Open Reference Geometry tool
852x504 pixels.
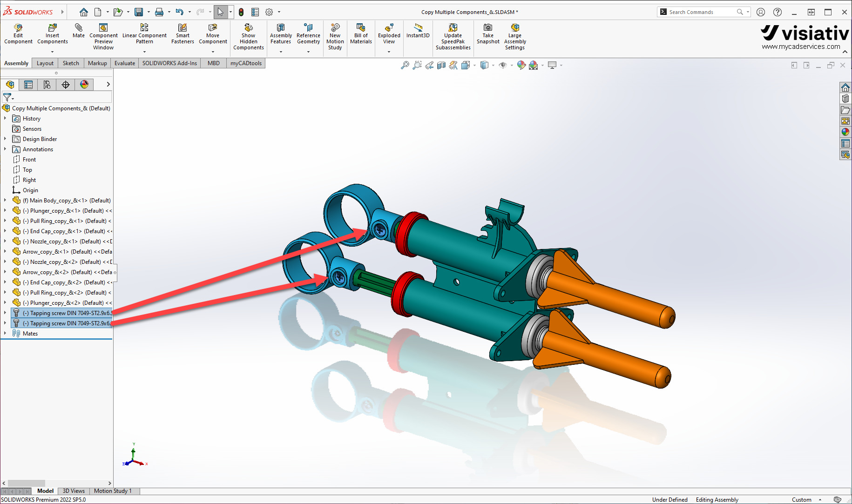tap(308, 34)
